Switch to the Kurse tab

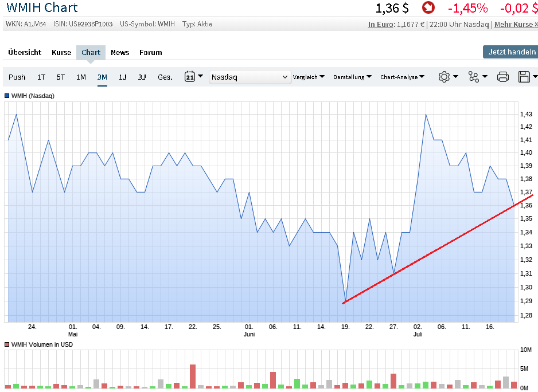(x=61, y=53)
